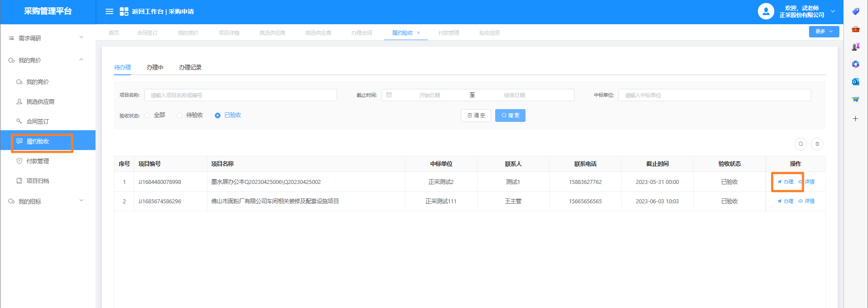Open the column settings icon above table
Viewport: 868px width, 308px height.
[x=817, y=144]
